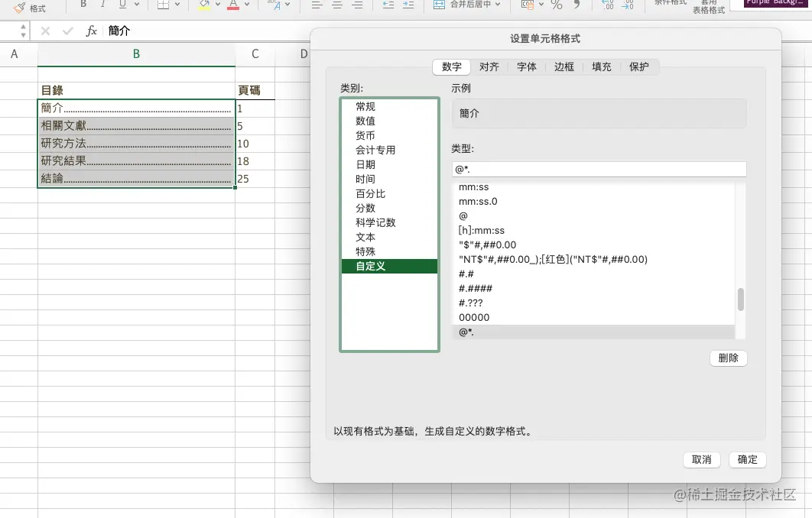This screenshot has width=812, height=518.
Task: Click the accounting number format icon
Action: pyautogui.click(x=528, y=5)
